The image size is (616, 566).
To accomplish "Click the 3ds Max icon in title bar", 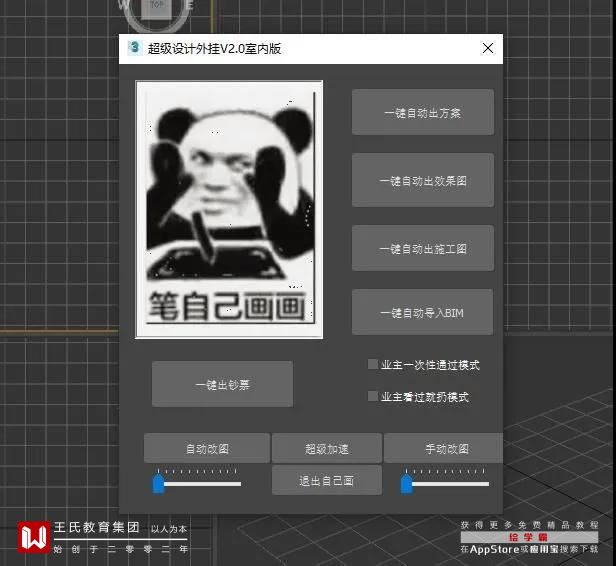I will [135, 48].
